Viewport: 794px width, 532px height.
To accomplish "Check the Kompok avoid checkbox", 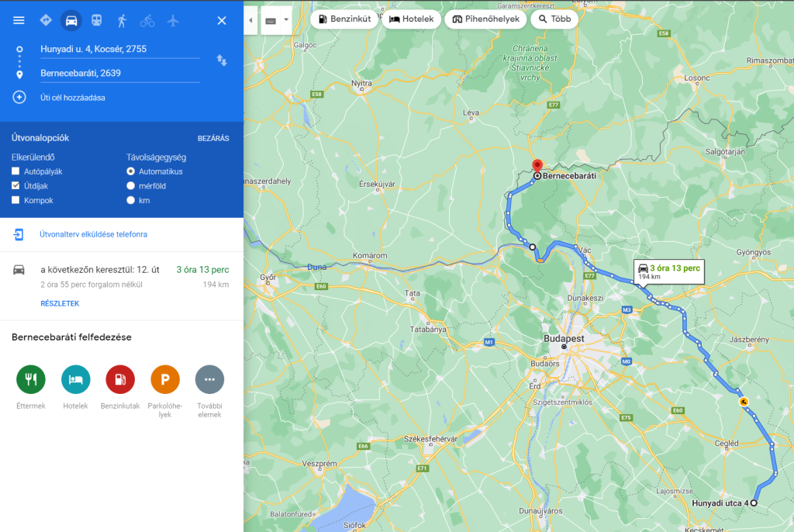I will click(16, 201).
